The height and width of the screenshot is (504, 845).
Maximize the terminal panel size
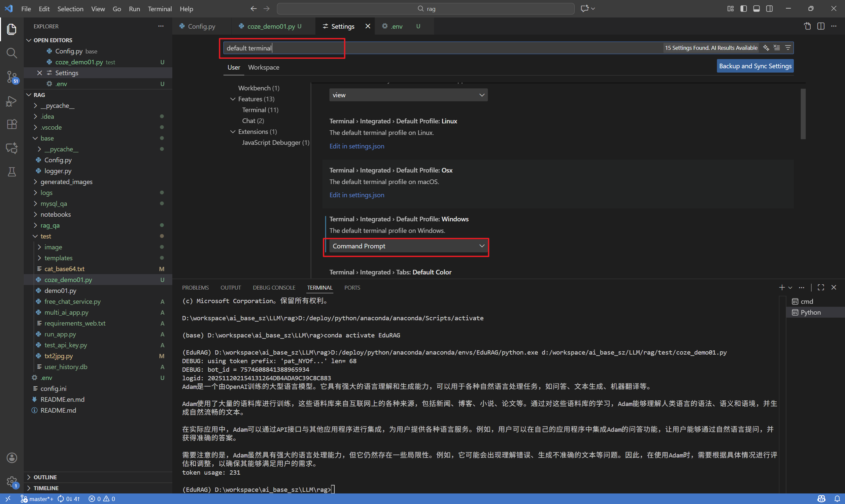tap(821, 287)
